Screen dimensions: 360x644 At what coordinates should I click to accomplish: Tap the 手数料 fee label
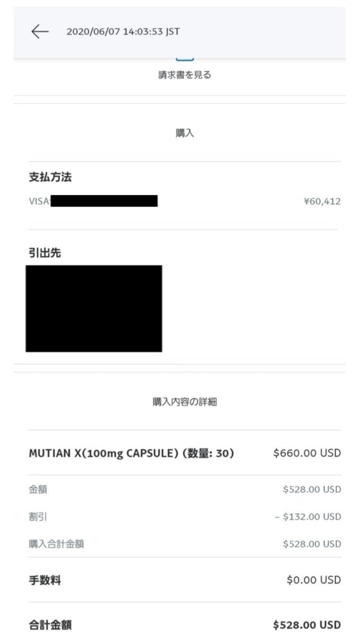[x=45, y=580]
